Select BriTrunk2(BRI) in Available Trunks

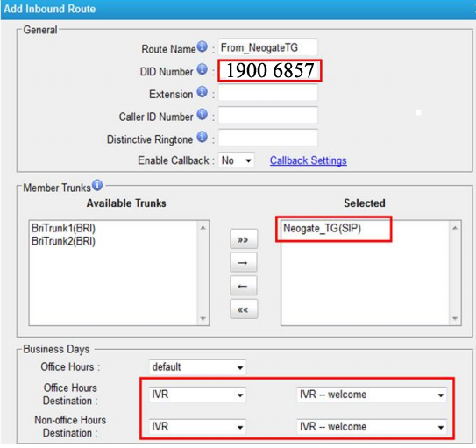click(x=63, y=241)
